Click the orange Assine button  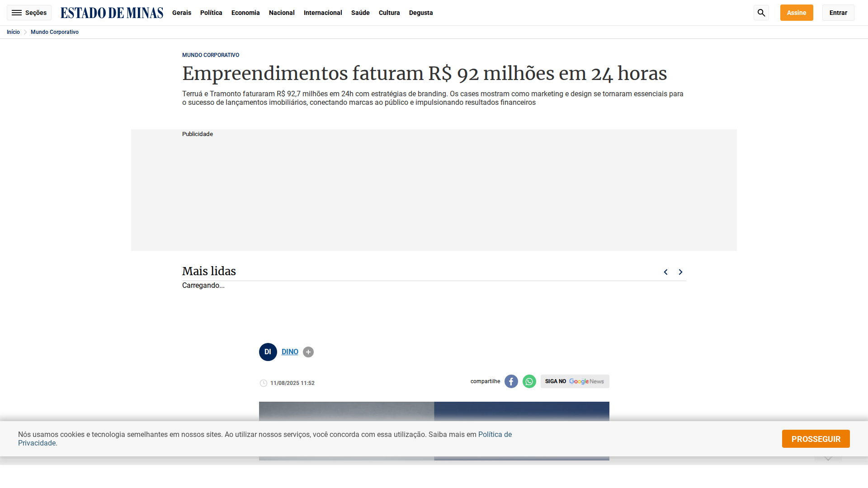click(797, 13)
